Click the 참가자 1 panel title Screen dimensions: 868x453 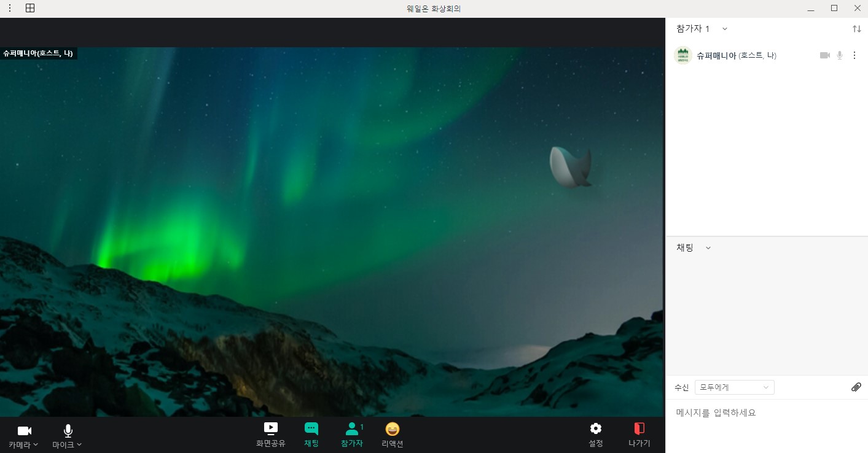pyautogui.click(x=693, y=29)
